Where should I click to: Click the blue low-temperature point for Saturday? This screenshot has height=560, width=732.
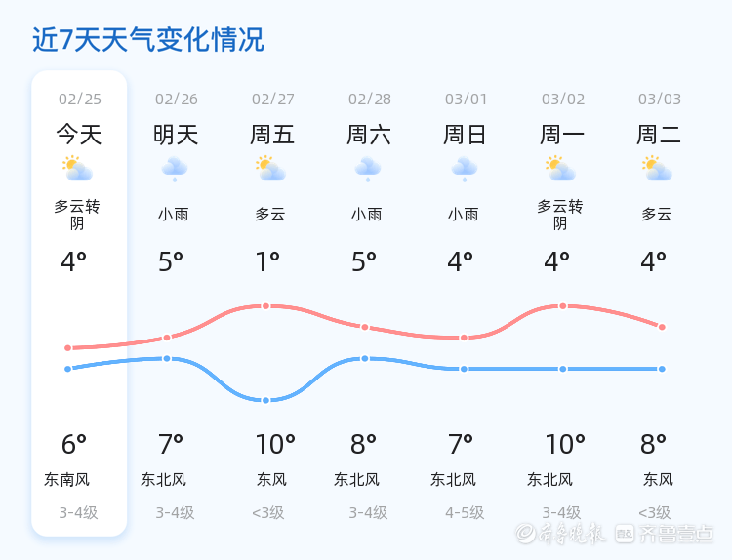(365, 358)
